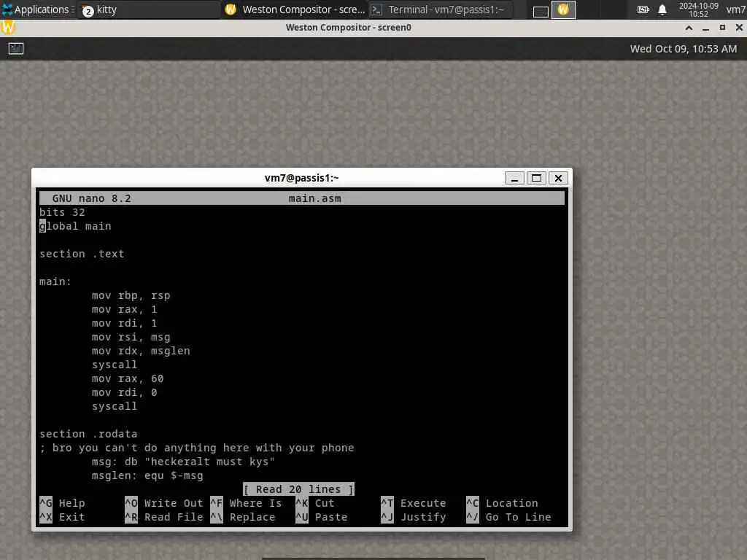
Task: Click the active workspace Weston icon
Action: point(563,9)
